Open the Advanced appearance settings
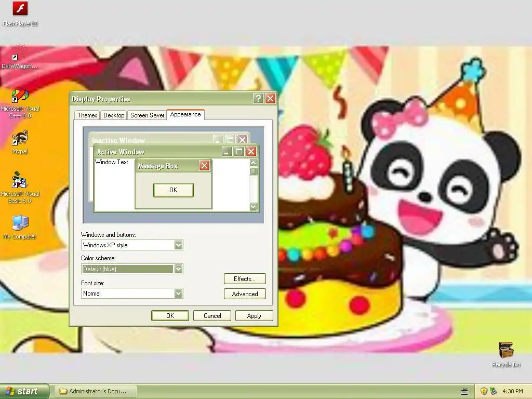The image size is (532, 399). [245, 294]
